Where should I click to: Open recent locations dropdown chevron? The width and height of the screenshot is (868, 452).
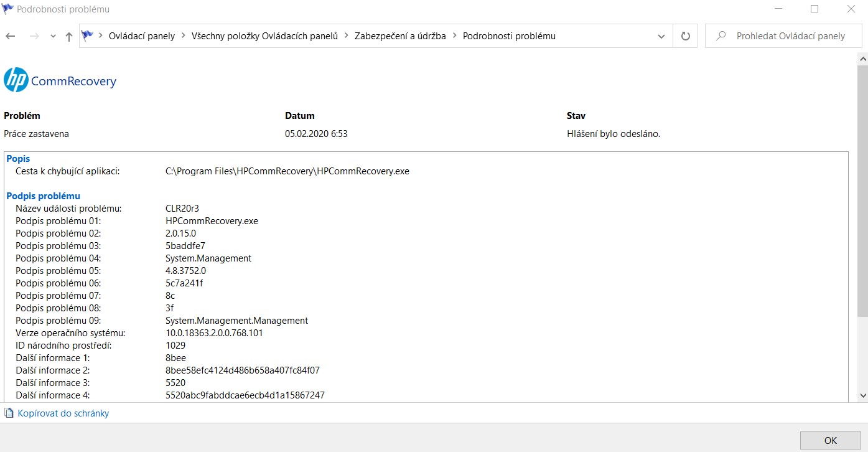click(53, 36)
